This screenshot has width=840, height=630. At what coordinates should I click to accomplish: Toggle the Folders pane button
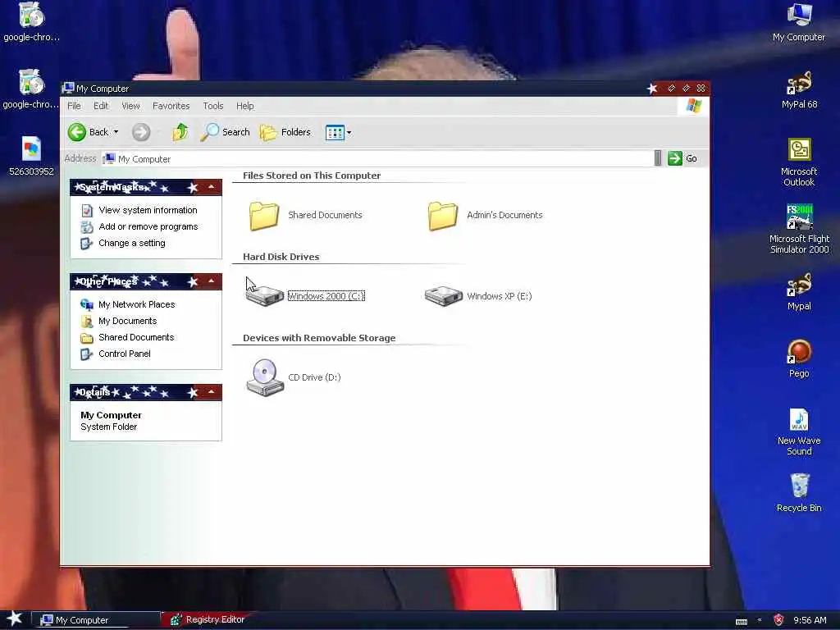(285, 132)
